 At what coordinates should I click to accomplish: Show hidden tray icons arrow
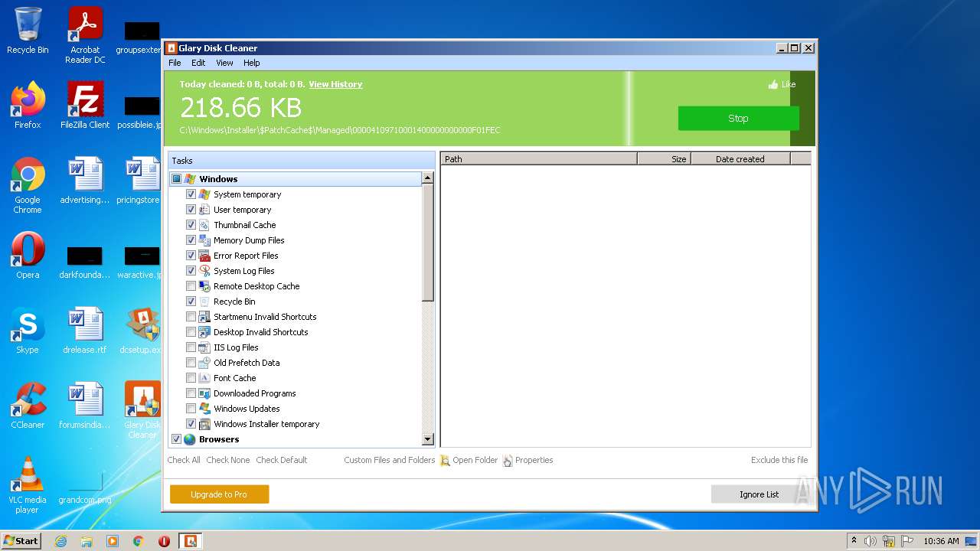click(854, 541)
